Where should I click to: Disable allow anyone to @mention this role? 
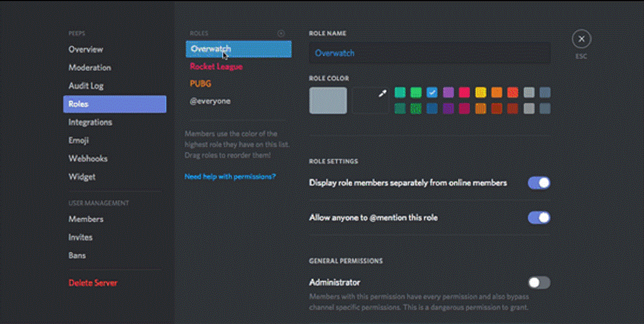(x=539, y=218)
